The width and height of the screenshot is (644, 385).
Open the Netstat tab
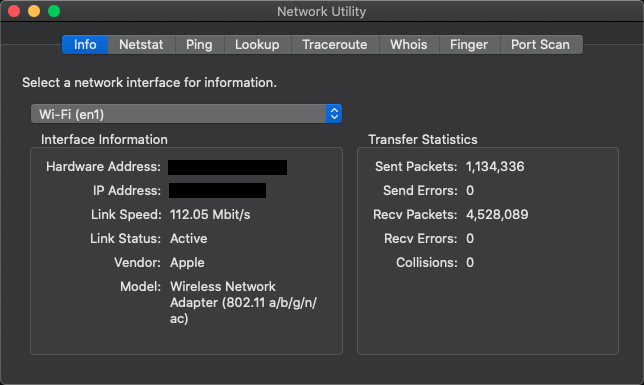click(x=141, y=44)
